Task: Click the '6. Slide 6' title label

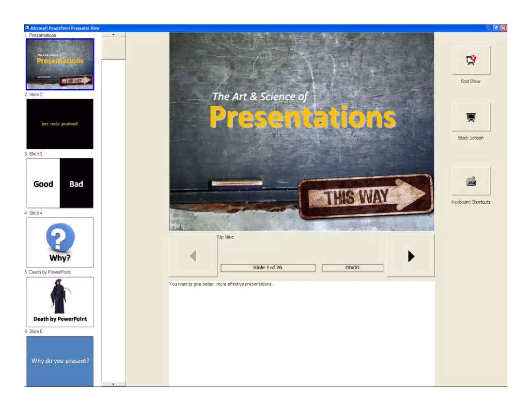Action: click(34, 331)
